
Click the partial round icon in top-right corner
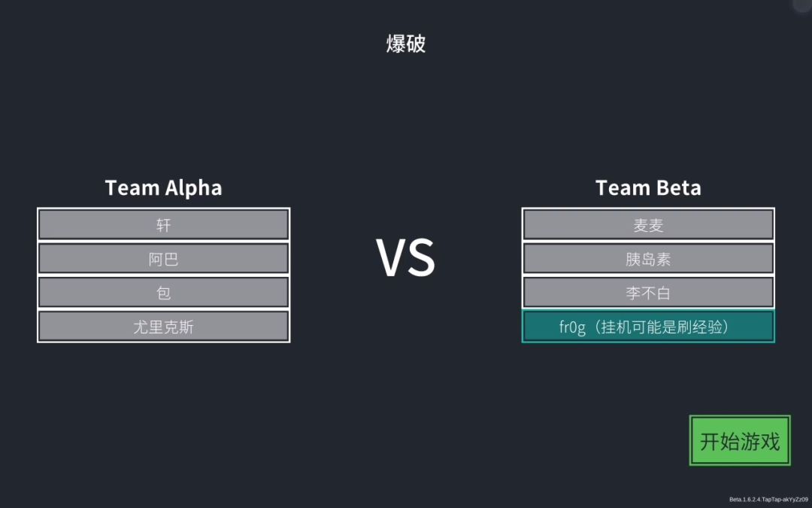[803, 5]
